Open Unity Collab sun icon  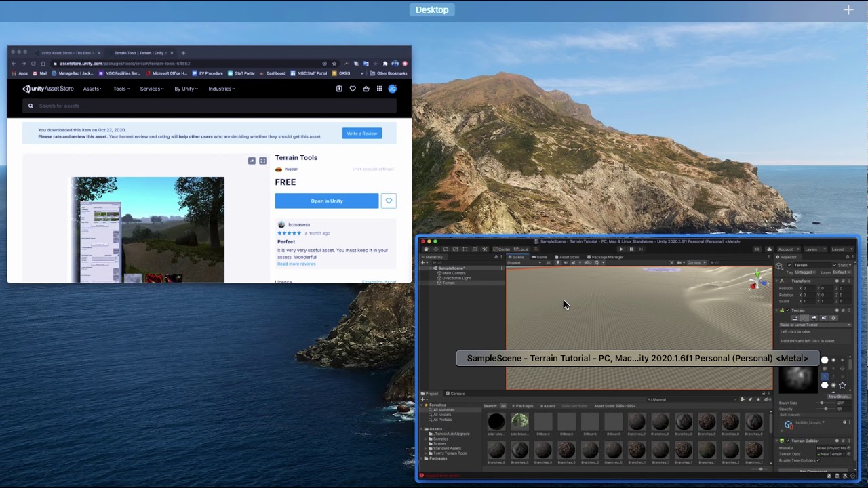[757, 249]
